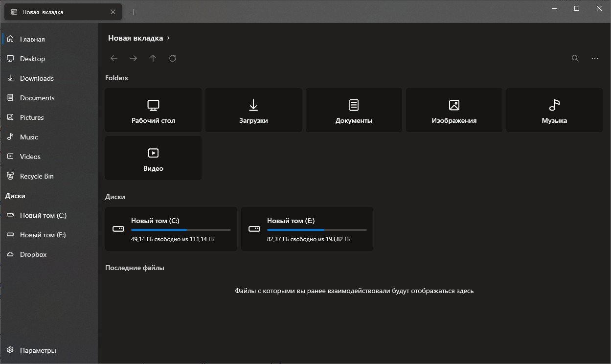Screen dimensions: 611x364
Task: Go forward with the right arrow
Action: point(134,58)
